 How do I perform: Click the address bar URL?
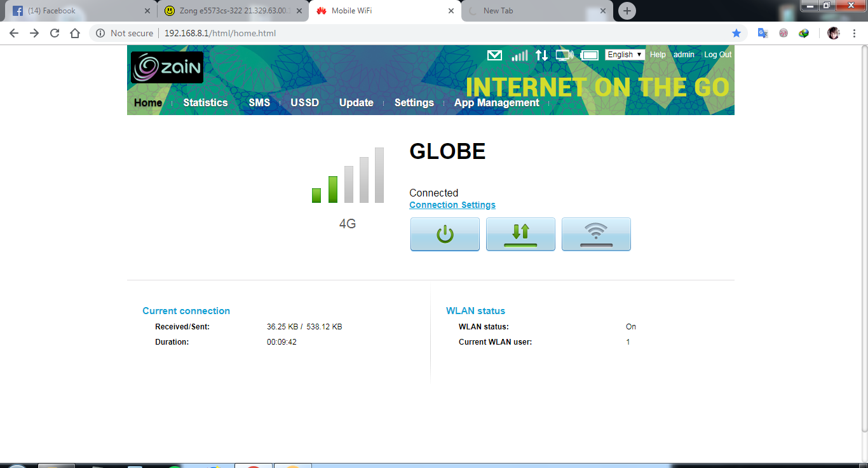pos(220,33)
